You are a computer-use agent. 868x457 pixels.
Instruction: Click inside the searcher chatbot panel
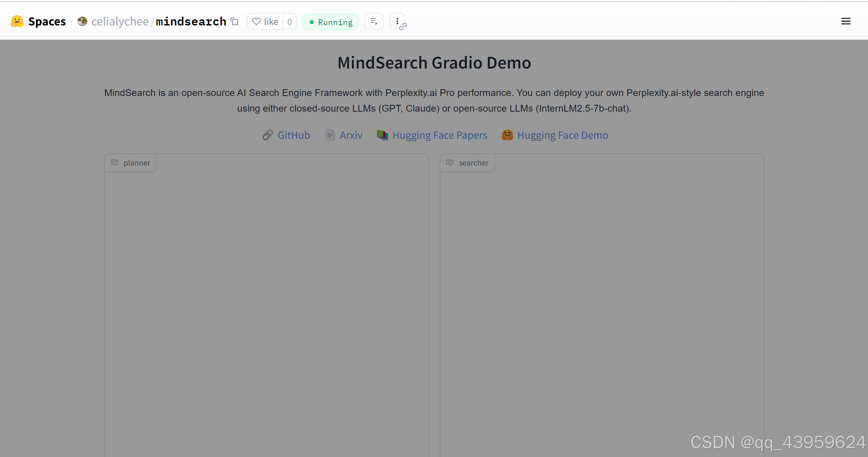click(602, 305)
